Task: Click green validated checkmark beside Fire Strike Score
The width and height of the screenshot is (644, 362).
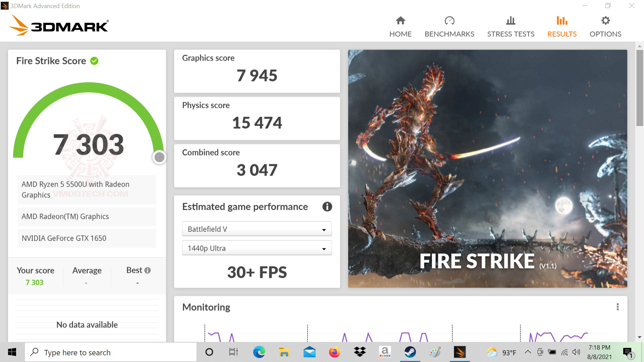Action: point(94,61)
